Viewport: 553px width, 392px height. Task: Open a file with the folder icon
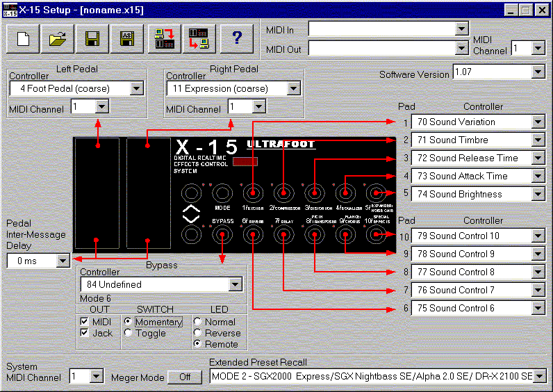coord(58,39)
